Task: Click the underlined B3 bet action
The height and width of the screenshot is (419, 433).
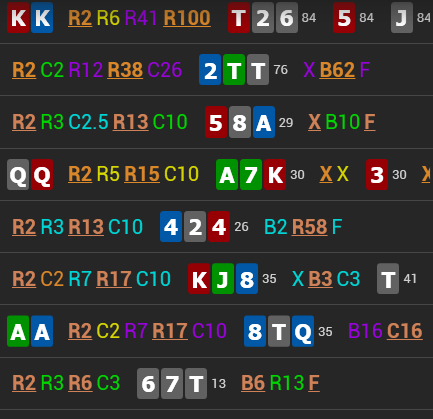Action: pyautogui.click(x=320, y=278)
